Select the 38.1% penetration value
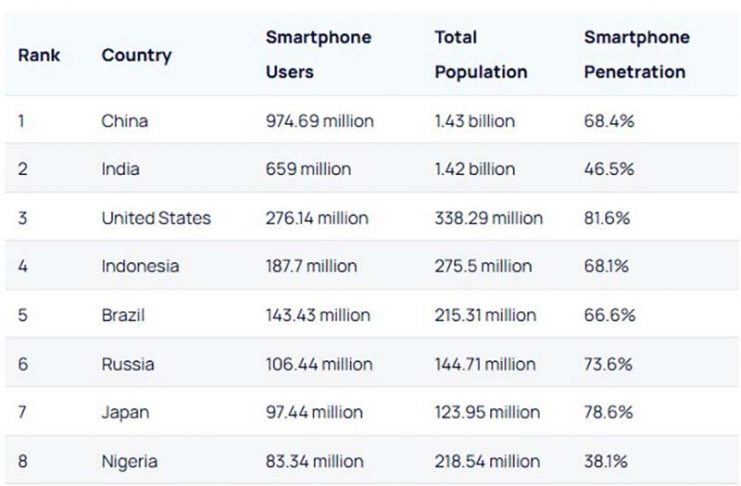741x486 pixels. (x=608, y=461)
